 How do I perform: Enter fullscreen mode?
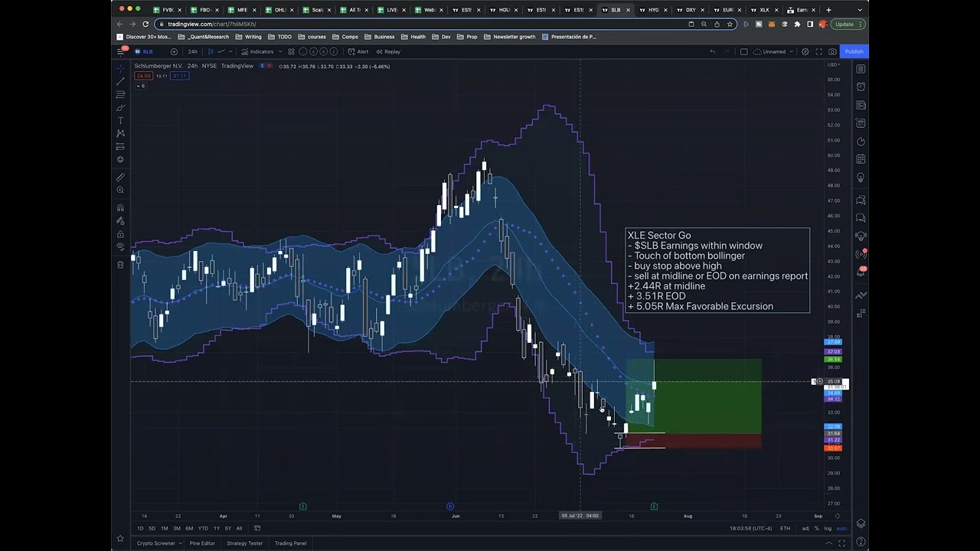click(x=818, y=51)
